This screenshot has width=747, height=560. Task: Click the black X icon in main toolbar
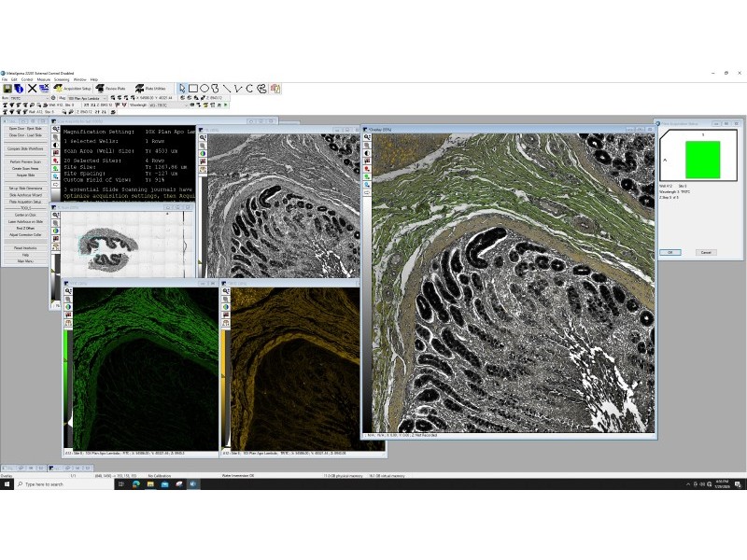point(32,89)
